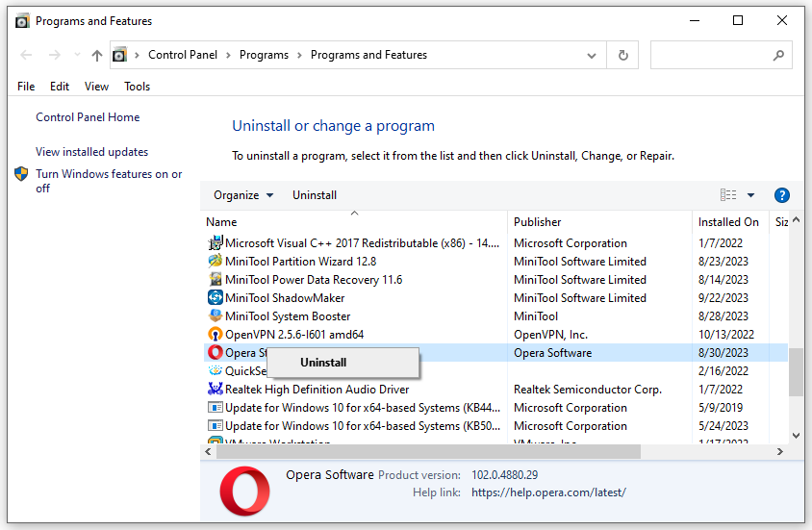Click the vertical scrollbar up arrow

click(796, 220)
